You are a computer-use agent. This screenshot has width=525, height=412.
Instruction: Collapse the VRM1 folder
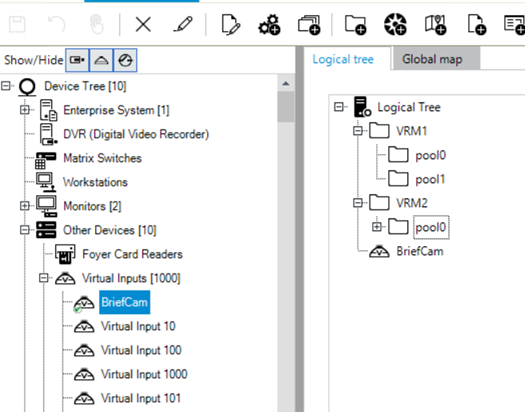358,131
